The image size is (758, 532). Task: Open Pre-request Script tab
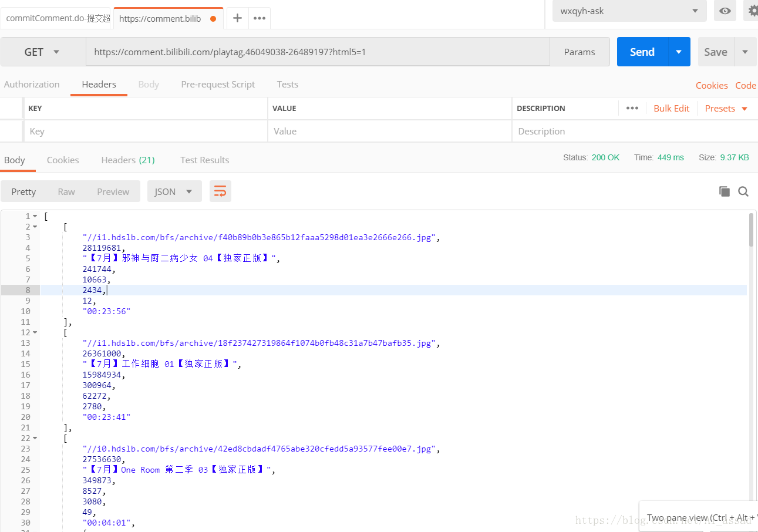pos(218,84)
